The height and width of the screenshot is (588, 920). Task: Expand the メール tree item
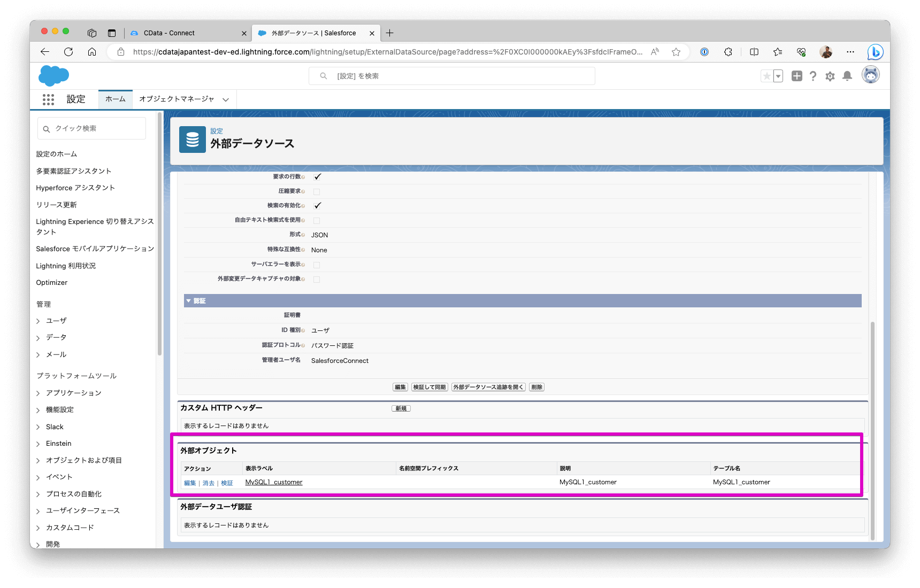(38, 355)
